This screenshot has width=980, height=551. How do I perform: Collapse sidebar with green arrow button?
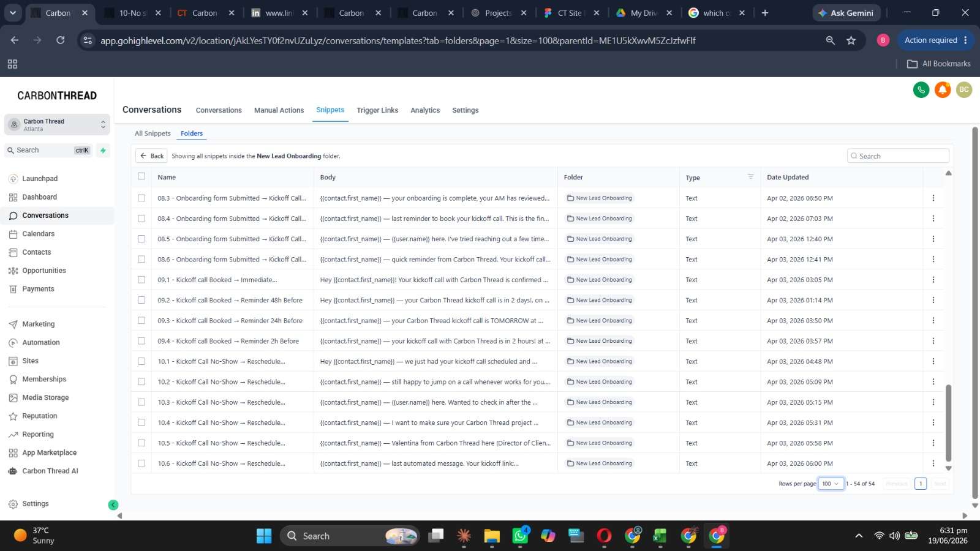(x=113, y=505)
